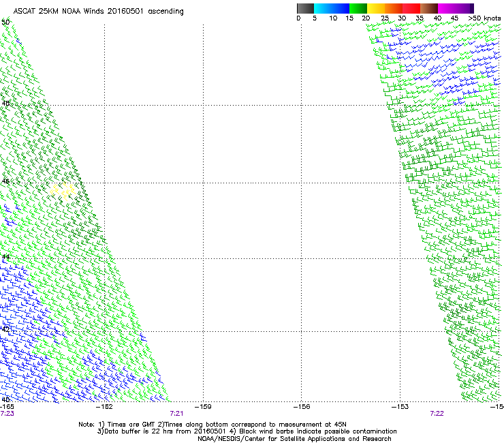This screenshot has height=443, width=504.
Task: Click the NOAA/NESDIS credit line
Action: 294,439
